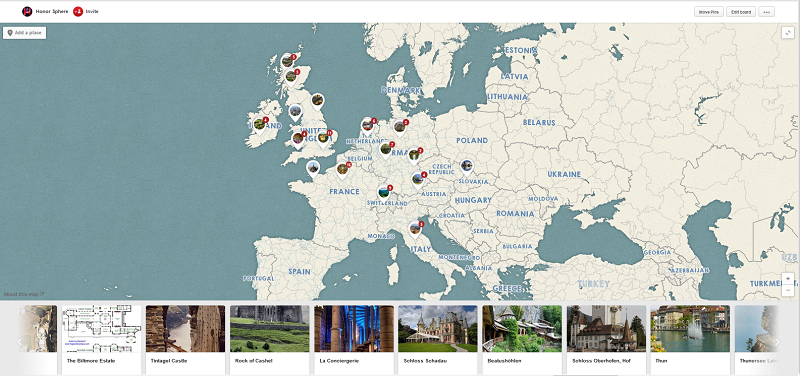Select the map pin near Slovakia
This screenshot has height=376, width=800.
466,166
